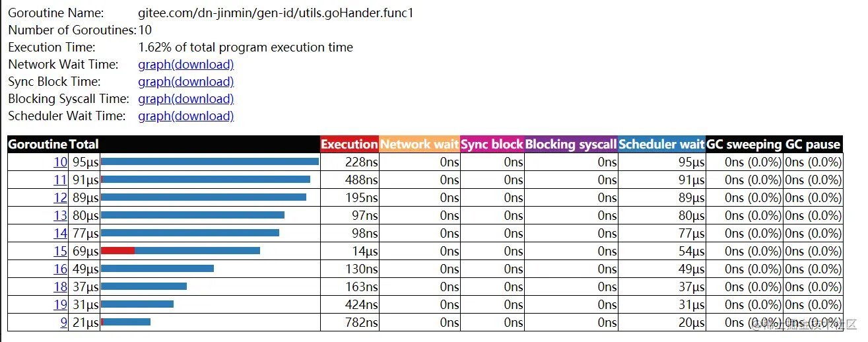Viewport: 868px width, 342px height.
Task: Open Network Wait Time graph link
Action: tap(186, 65)
